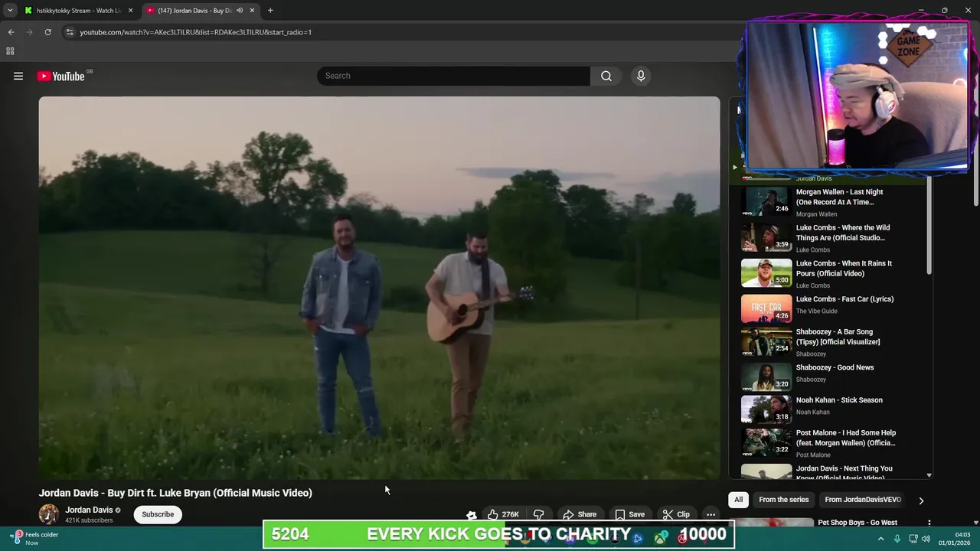Go to the YouTube home logo
Image resolution: width=980 pixels, height=551 pixels.
(60, 76)
